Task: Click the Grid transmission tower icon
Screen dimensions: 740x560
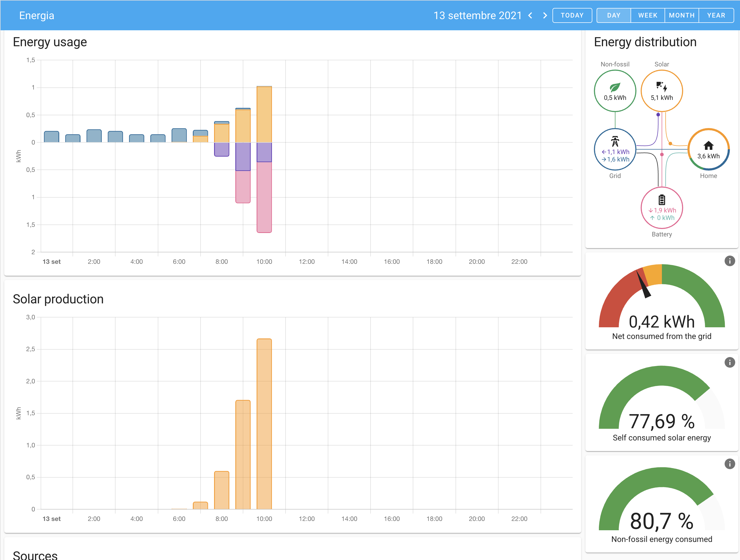Action: [x=615, y=141]
